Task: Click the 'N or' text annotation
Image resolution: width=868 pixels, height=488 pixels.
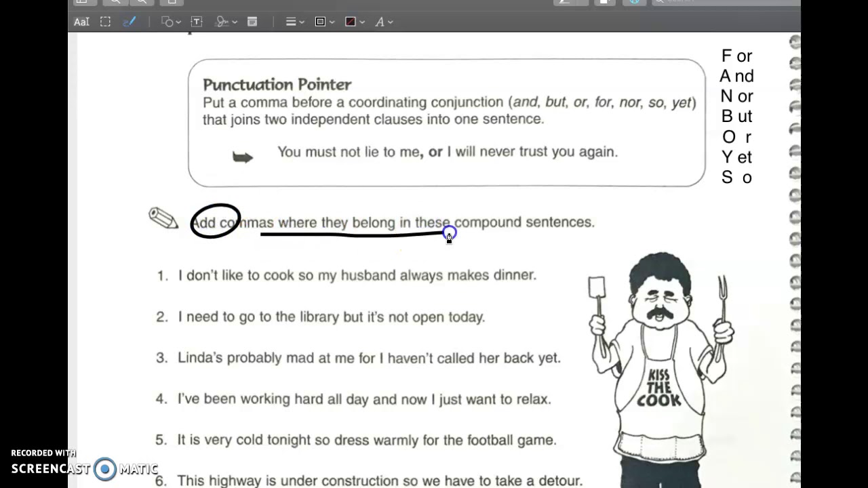Action: [x=736, y=96]
